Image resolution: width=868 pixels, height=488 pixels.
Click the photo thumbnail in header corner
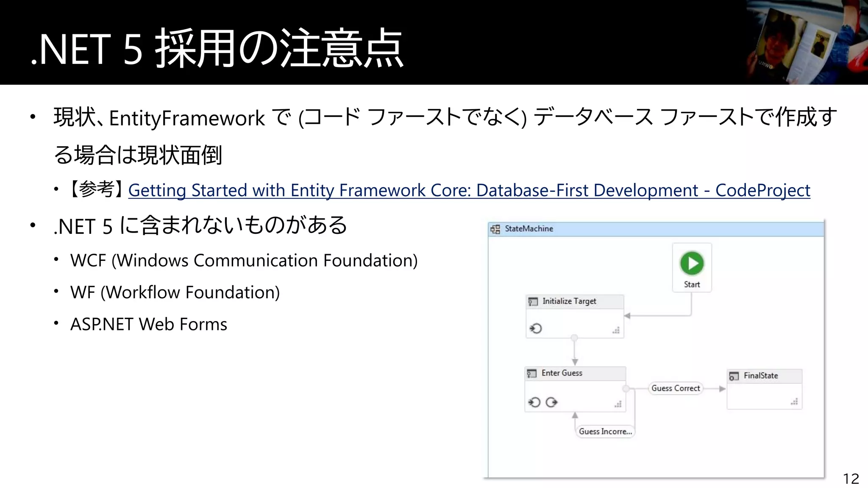point(807,42)
